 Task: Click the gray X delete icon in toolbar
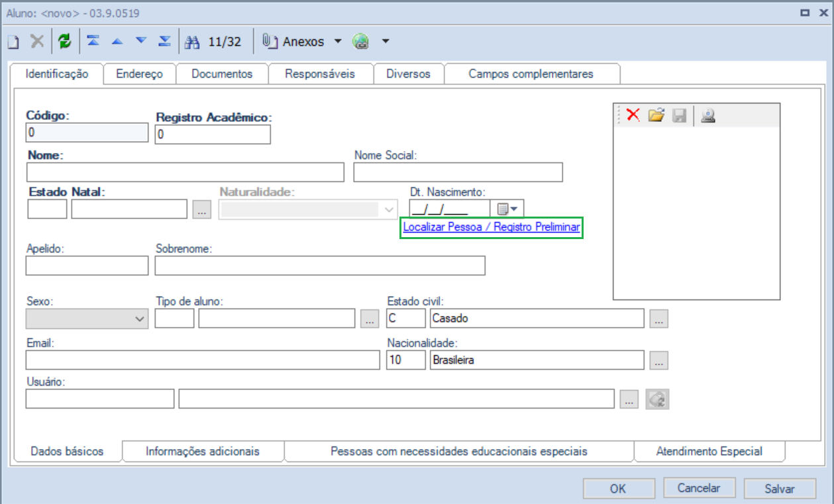pyautogui.click(x=37, y=42)
